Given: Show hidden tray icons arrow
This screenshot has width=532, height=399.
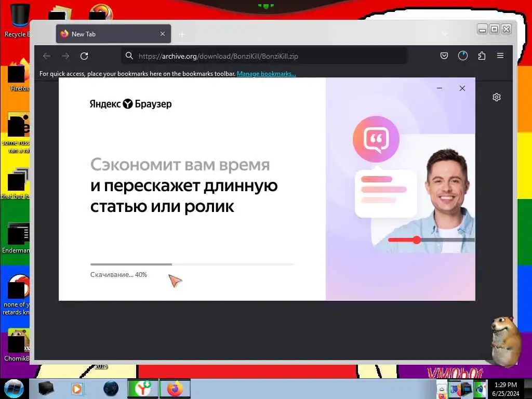Looking at the screenshot, I should [442, 389].
